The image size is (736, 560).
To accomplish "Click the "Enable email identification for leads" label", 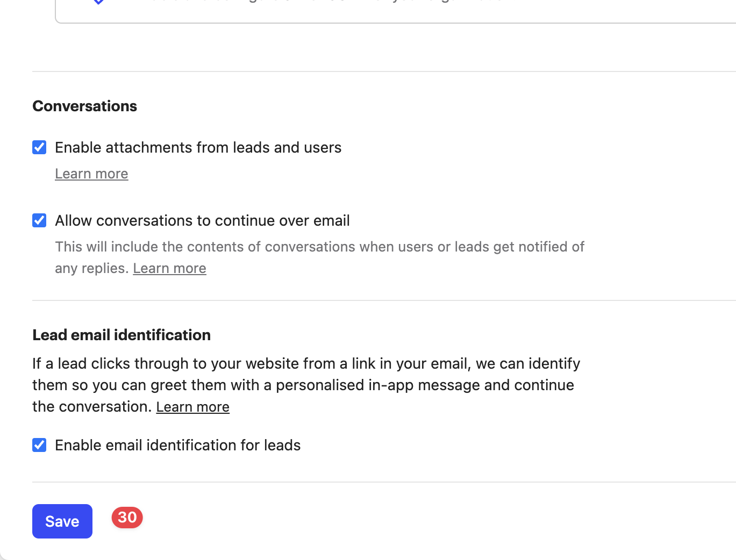I will point(177,445).
